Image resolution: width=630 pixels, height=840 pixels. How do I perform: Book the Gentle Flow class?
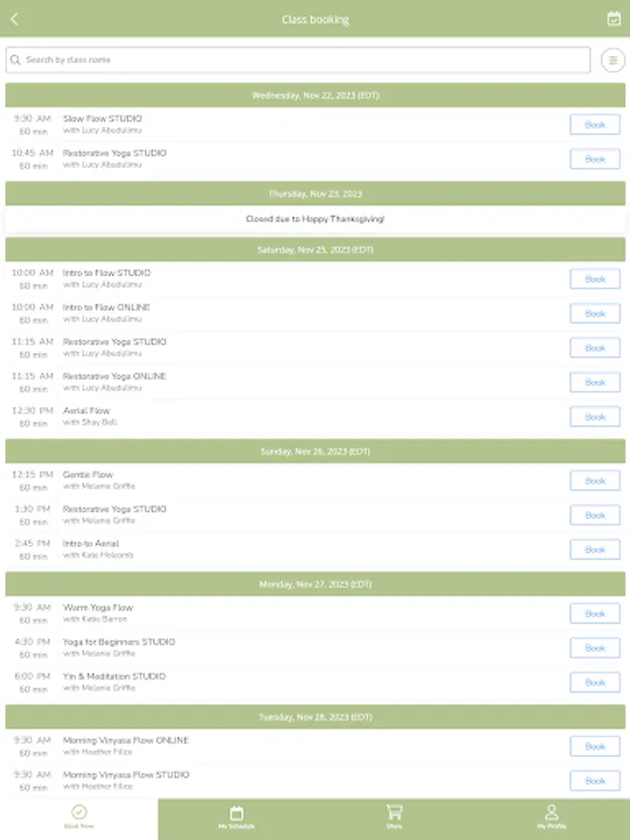[595, 481]
